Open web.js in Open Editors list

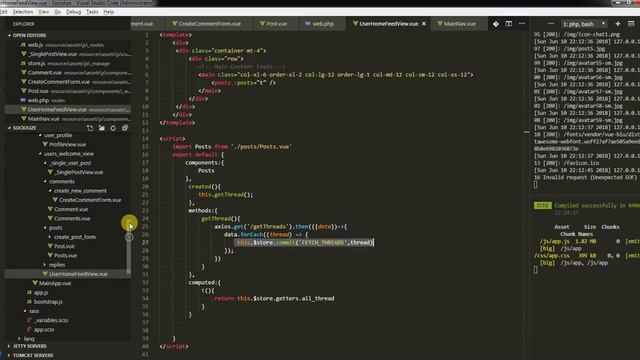pos(67,45)
